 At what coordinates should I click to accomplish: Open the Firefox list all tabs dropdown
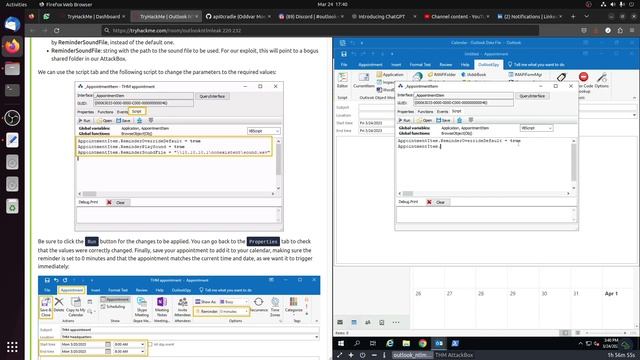pyautogui.click(x=587, y=17)
